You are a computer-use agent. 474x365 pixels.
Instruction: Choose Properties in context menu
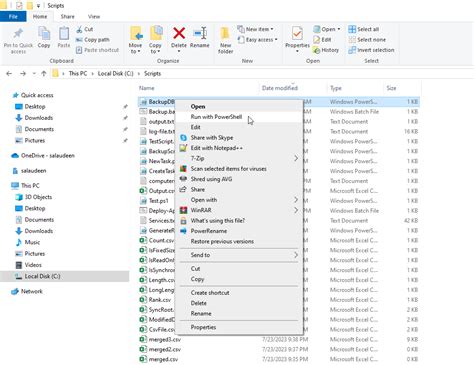(239, 327)
